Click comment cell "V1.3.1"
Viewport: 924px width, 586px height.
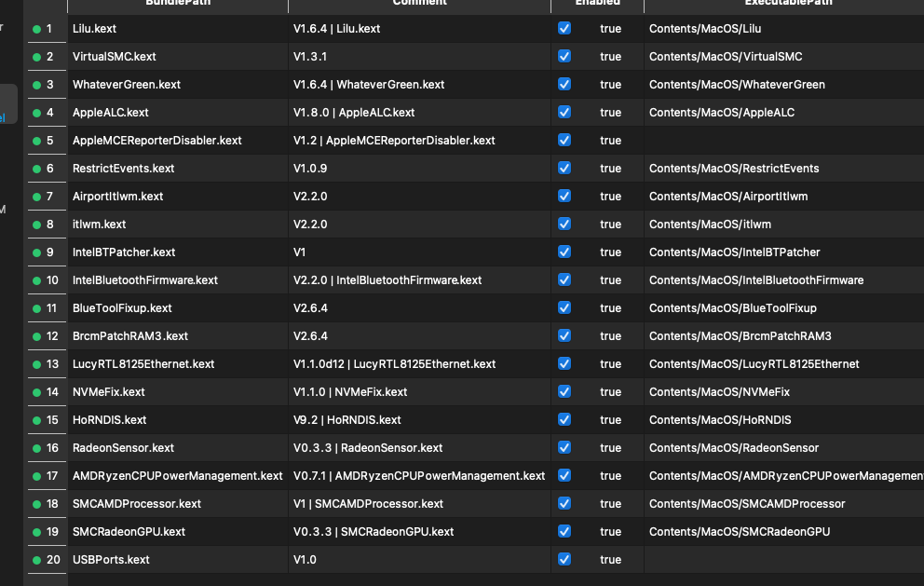(419, 56)
